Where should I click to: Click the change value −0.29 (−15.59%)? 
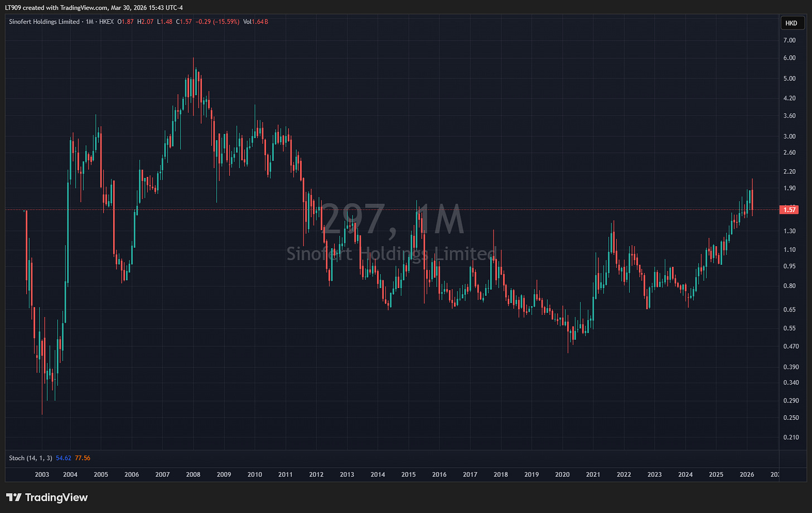point(217,22)
